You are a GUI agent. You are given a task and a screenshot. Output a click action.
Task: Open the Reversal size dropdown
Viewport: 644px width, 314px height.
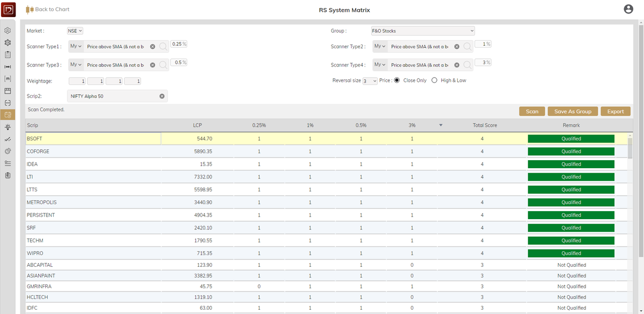pyautogui.click(x=370, y=81)
